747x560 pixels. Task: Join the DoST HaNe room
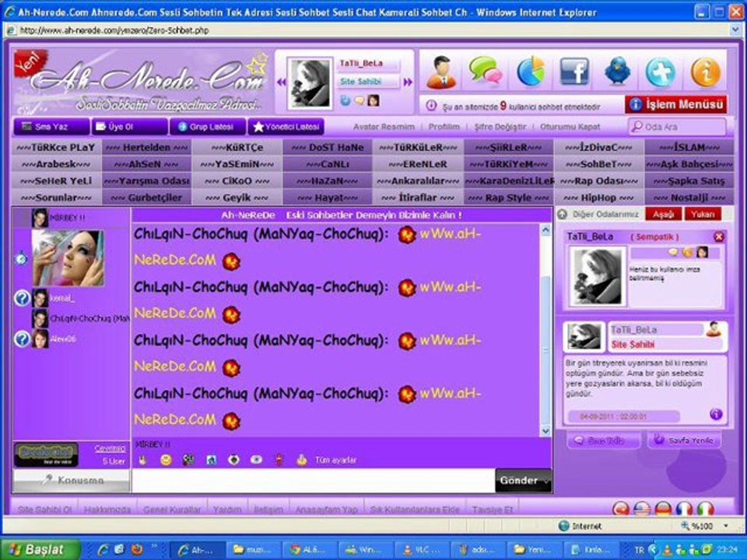tap(328, 147)
